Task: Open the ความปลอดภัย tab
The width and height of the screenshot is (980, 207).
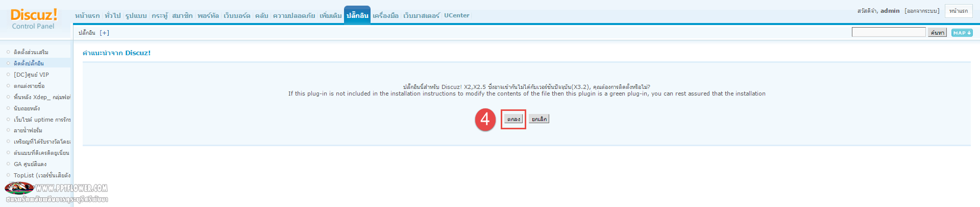Action: point(294,16)
